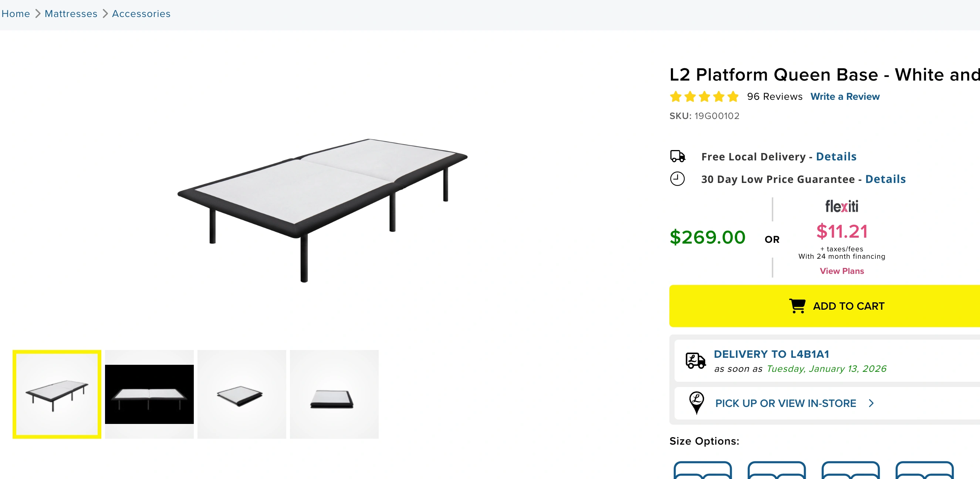Click the delivery truck icon
980x479 pixels.
point(677,156)
